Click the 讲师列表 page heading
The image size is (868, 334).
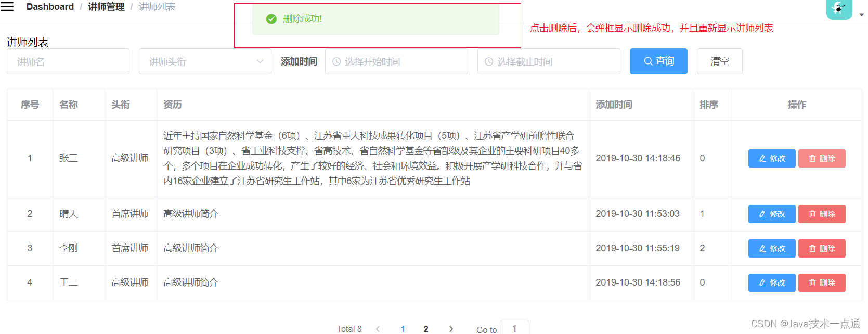tap(28, 42)
